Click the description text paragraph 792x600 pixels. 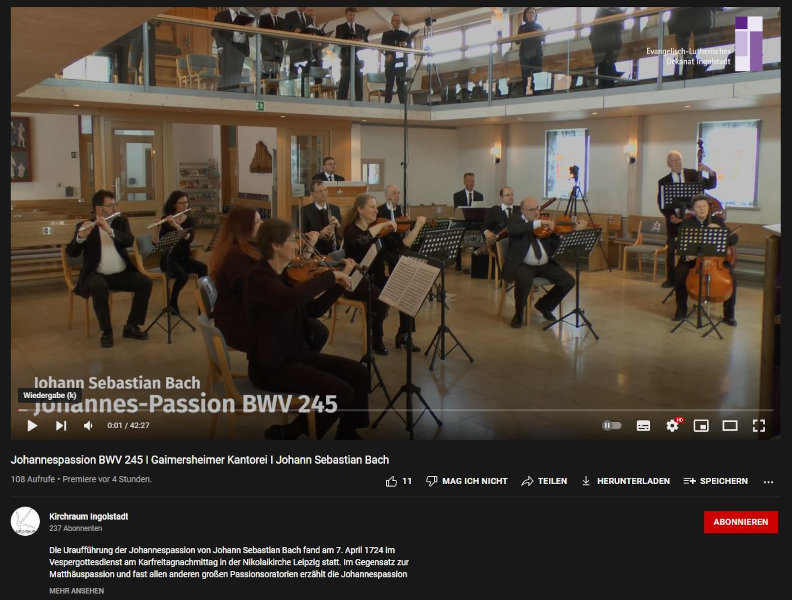(229, 562)
